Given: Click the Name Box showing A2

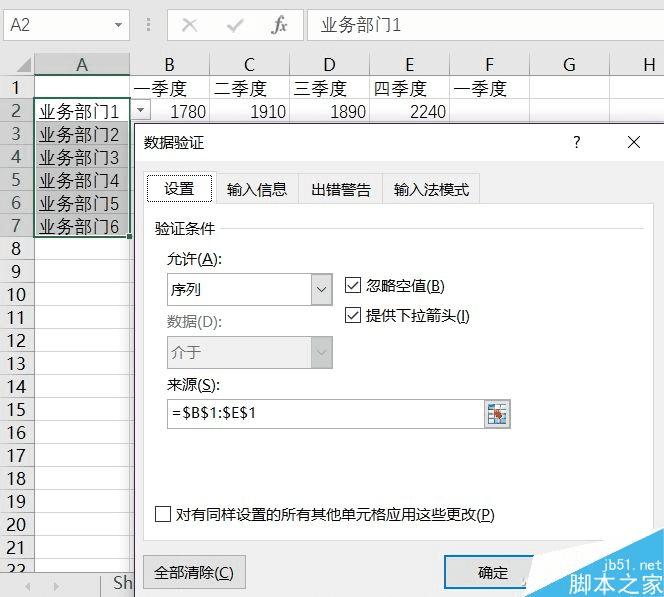Looking at the screenshot, I should (66, 25).
